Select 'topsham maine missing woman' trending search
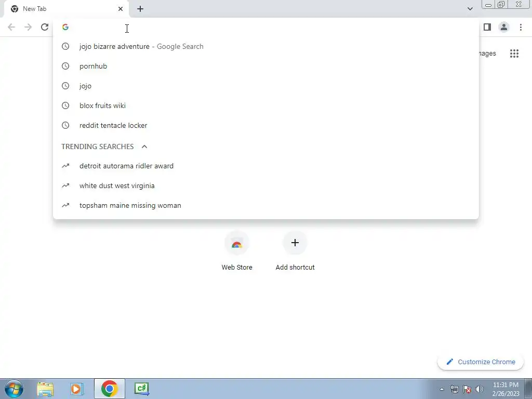 266,205
